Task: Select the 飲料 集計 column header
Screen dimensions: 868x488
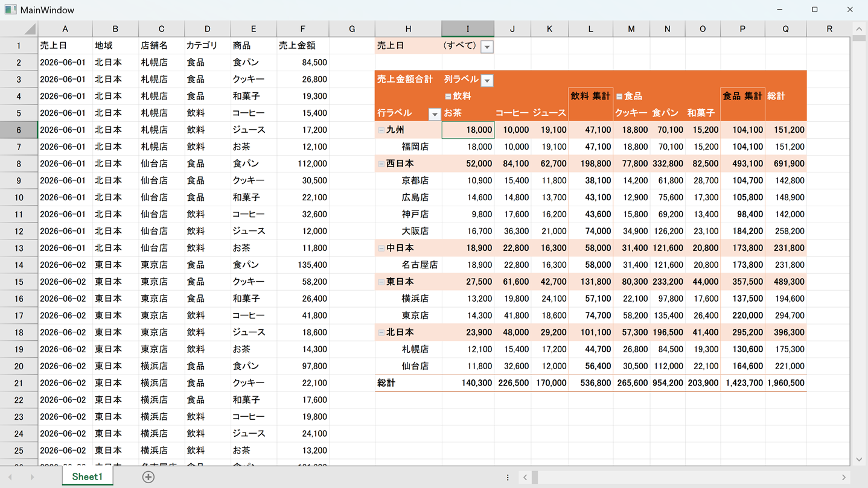Action: (x=590, y=96)
